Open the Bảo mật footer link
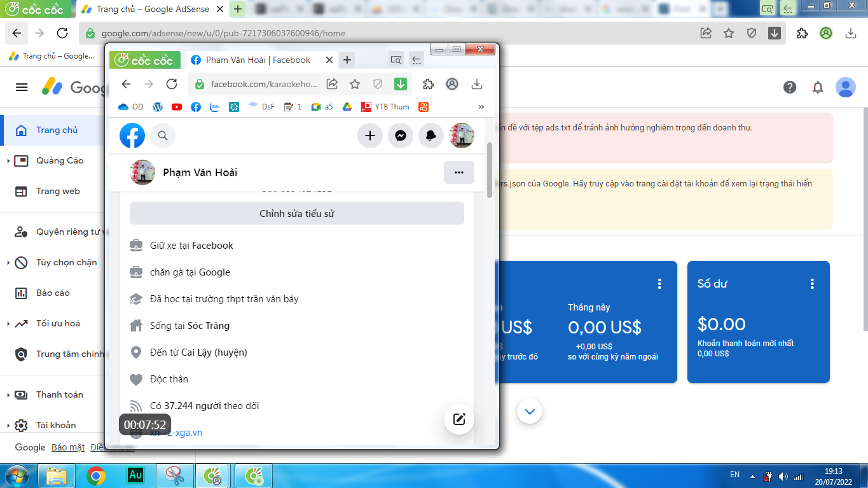This screenshot has width=868, height=488. 68,447
